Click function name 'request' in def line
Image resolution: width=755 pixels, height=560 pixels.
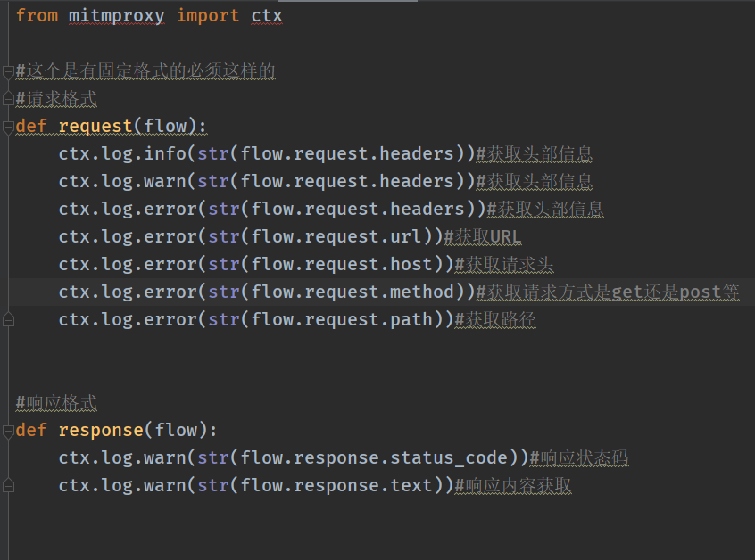(x=95, y=126)
